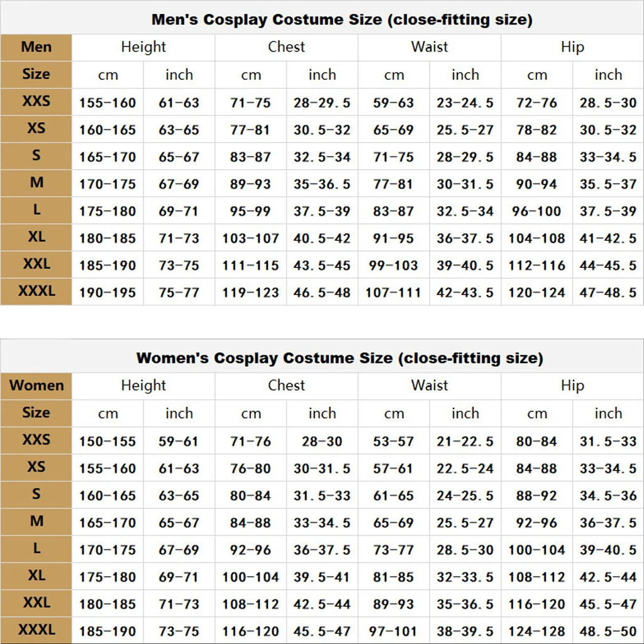Select men's XXL waist cell 99-103

point(394,265)
